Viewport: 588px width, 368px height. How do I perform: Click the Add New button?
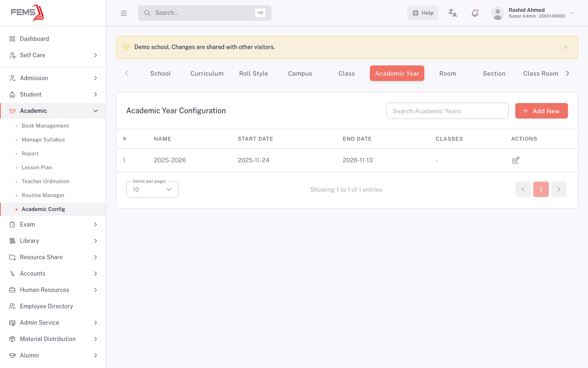(541, 111)
